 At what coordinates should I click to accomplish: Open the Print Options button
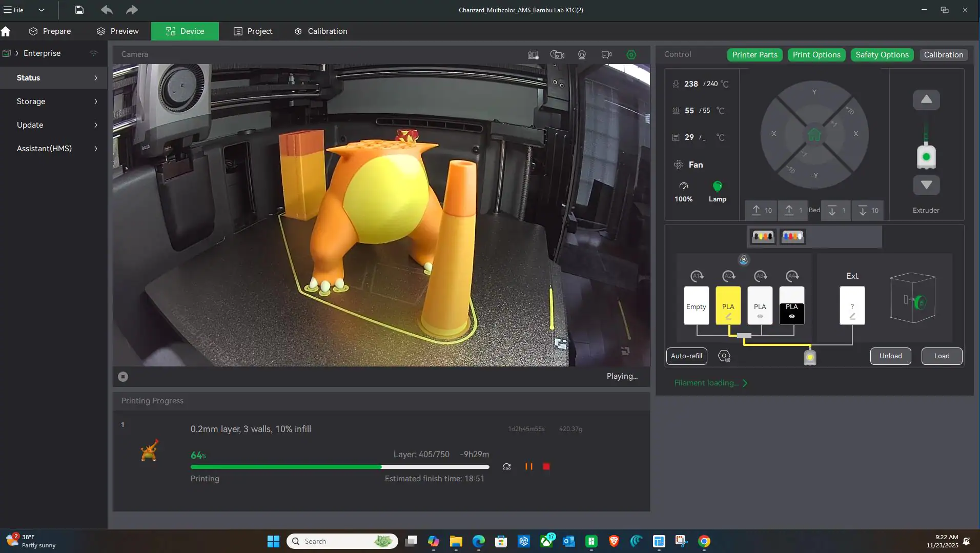coord(816,55)
